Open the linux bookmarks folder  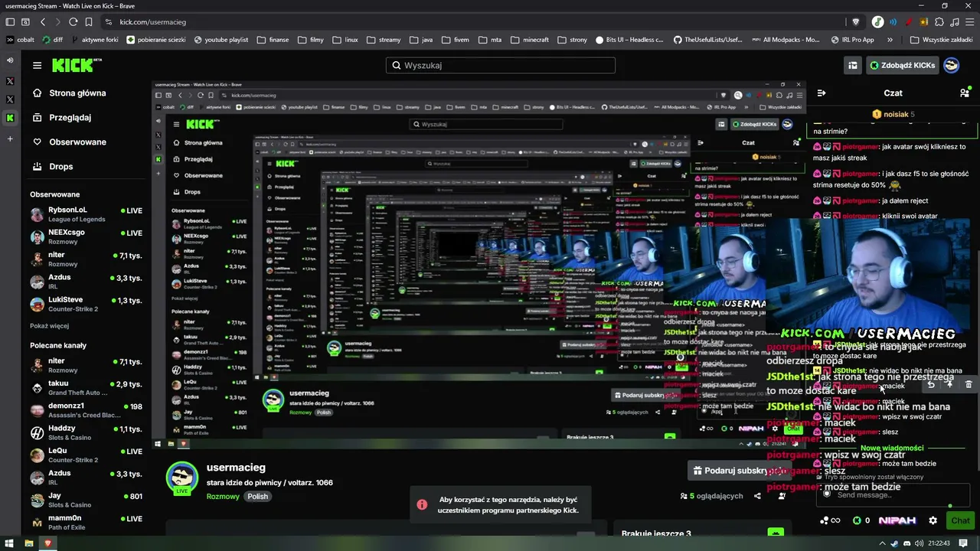[x=345, y=40]
